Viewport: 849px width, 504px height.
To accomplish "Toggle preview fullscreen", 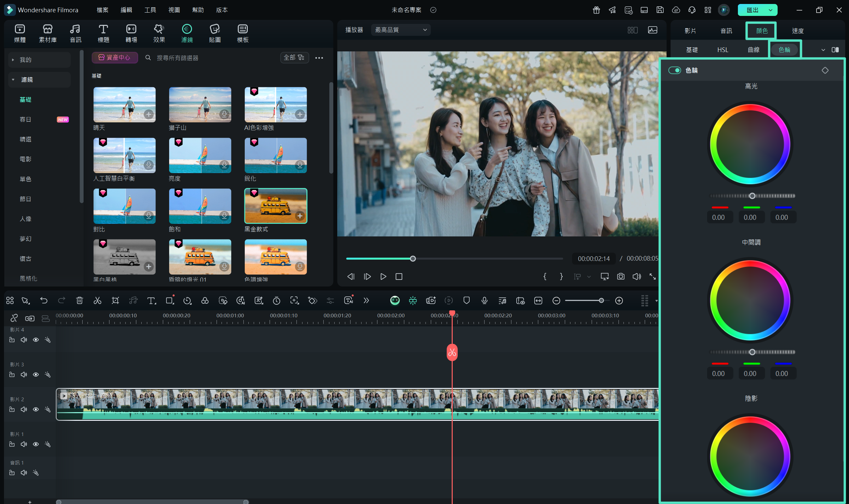I will click(x=653, y=277).
